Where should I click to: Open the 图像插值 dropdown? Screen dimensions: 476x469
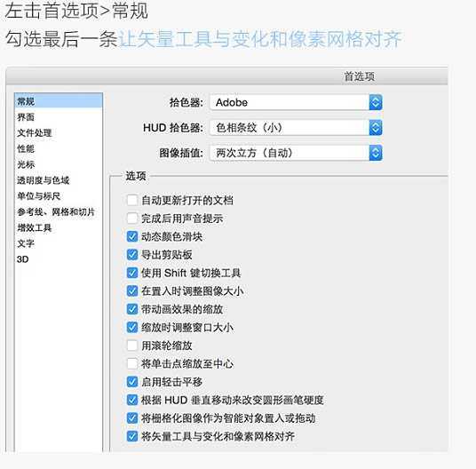[296, 153]
